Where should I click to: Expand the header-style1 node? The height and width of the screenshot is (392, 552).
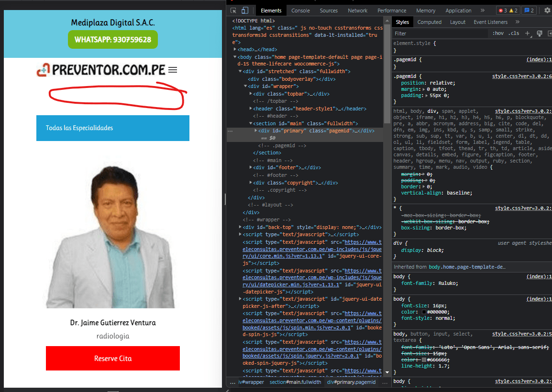pyautogui.click(x=251, y=109)
